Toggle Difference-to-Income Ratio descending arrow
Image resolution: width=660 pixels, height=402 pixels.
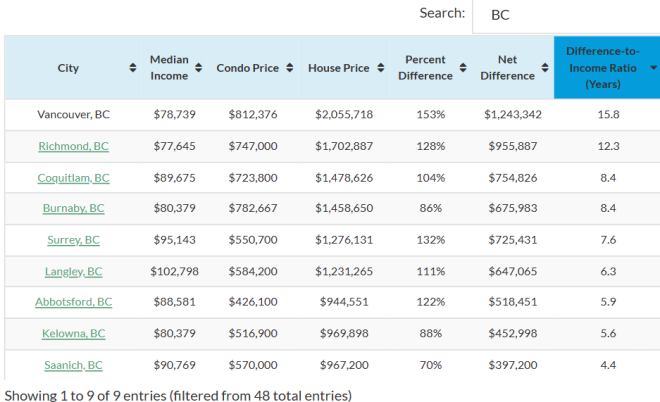coord(653,68)
